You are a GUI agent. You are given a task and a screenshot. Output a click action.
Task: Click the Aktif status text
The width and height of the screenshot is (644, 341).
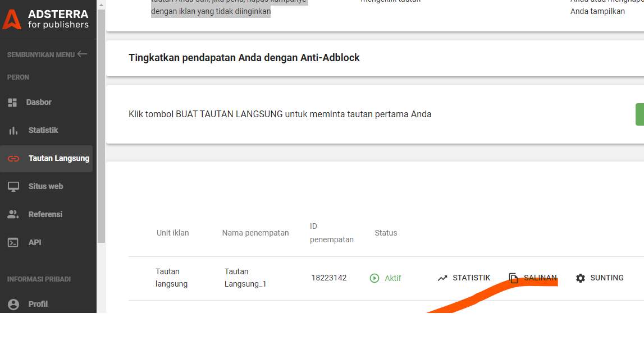point(392,278)
